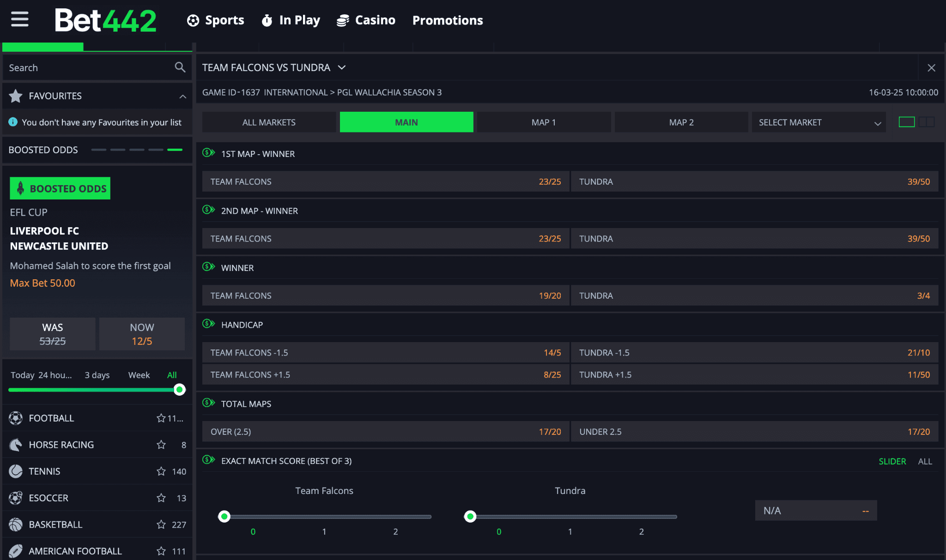
Task: Open the Casino section
Action: point(366,20)
